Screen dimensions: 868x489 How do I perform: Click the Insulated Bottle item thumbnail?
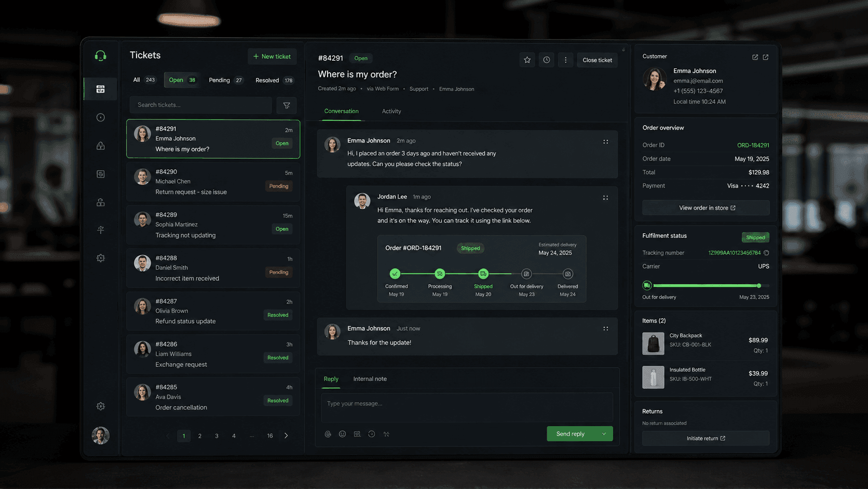[653, 377]
